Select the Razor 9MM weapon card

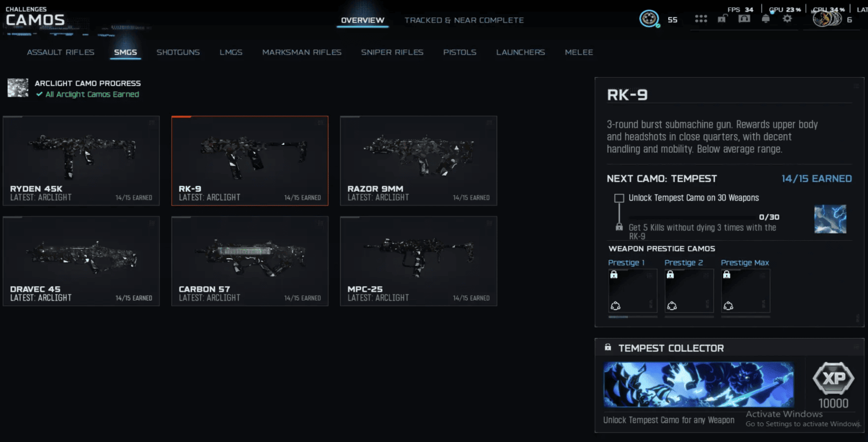419,161
